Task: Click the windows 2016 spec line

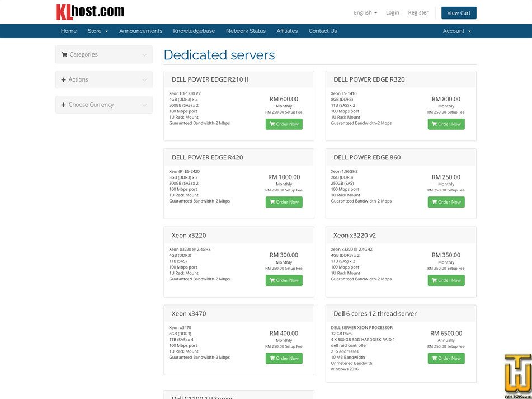Action: 345,369
